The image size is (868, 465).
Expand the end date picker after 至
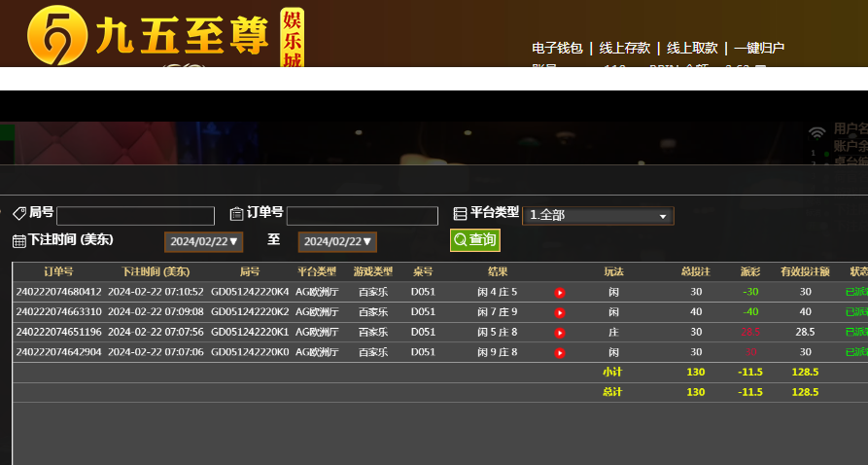(x=336, y=241)
